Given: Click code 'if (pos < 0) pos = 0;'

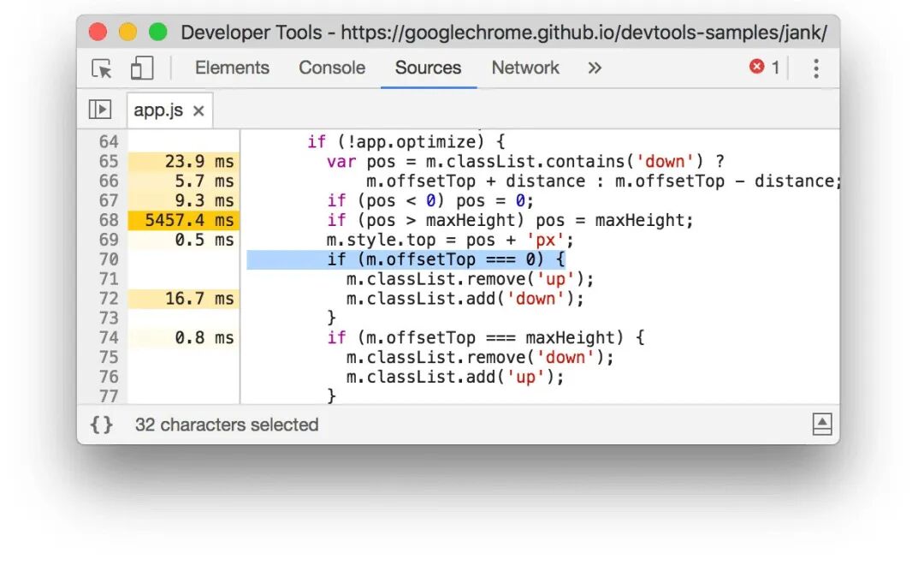Looking at the screenshot, I should (430, 201).
